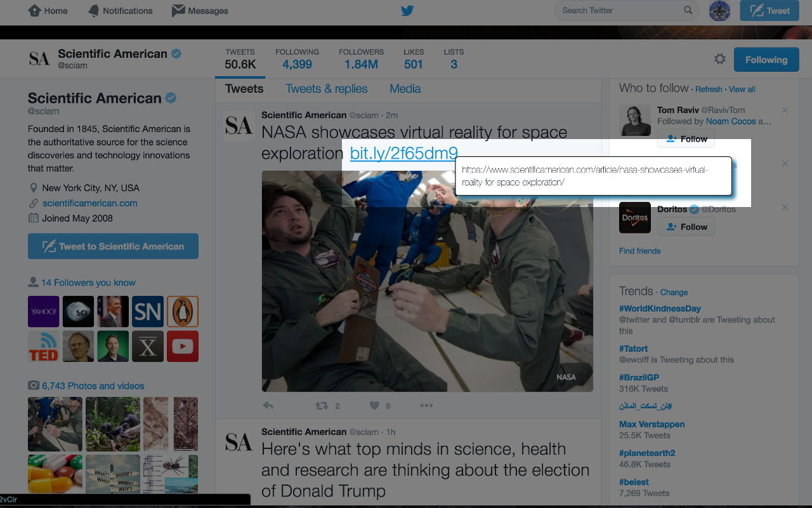Click Scientific American SA header logo
The height and width of the screenshot is (508, 812).
tap(39, 59)
